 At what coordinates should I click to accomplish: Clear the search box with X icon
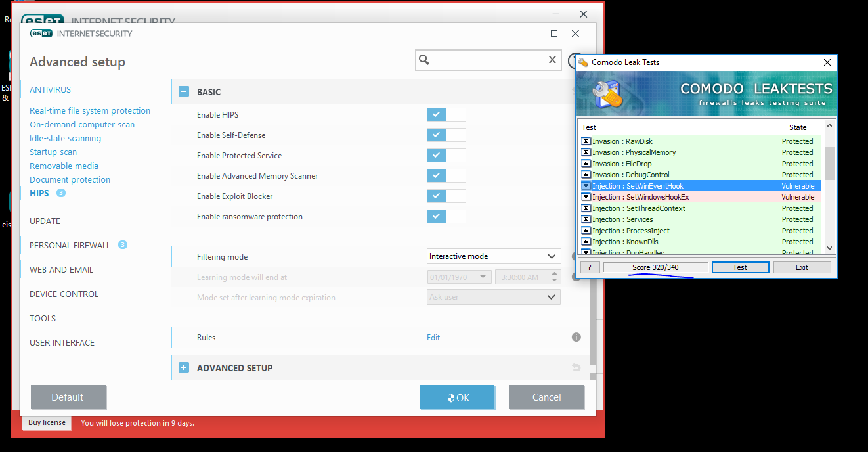click(x=553, y=60)
